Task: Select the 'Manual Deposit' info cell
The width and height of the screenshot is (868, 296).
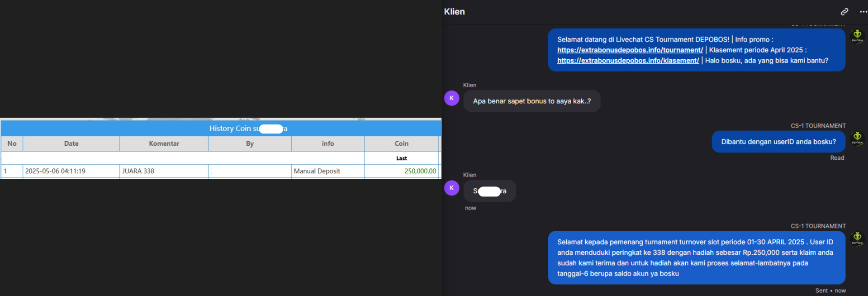Action: pyautogui.click(x=328, y=171)
